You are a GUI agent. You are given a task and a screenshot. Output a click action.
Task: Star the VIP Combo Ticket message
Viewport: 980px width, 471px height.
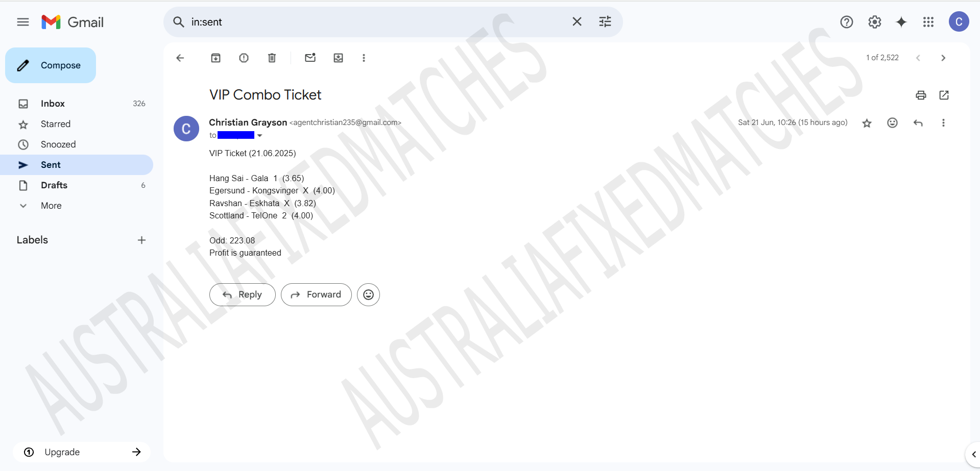867,123
